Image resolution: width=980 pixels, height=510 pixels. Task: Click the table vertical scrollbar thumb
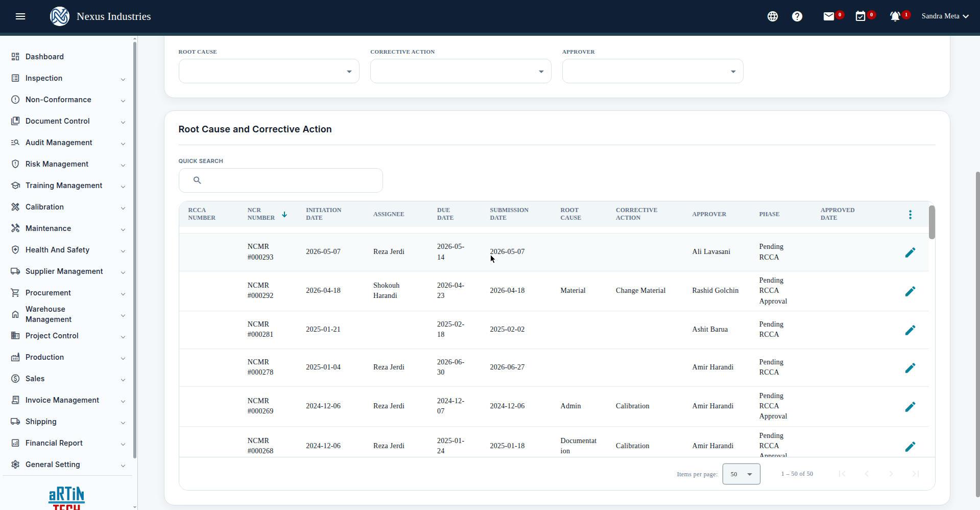click(x=932, y=222)
